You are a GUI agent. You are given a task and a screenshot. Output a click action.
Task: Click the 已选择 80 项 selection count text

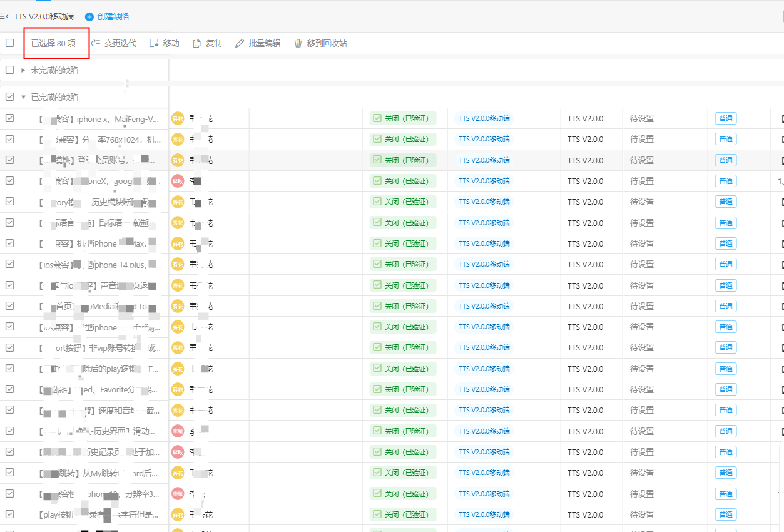(x=54, y=43)
